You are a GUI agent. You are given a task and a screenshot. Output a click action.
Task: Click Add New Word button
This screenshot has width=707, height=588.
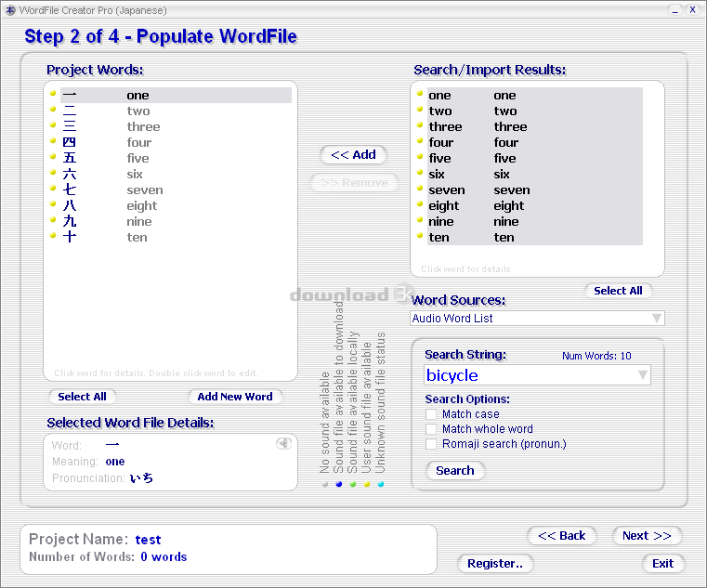pyautogui.click(x=235, y=397)
